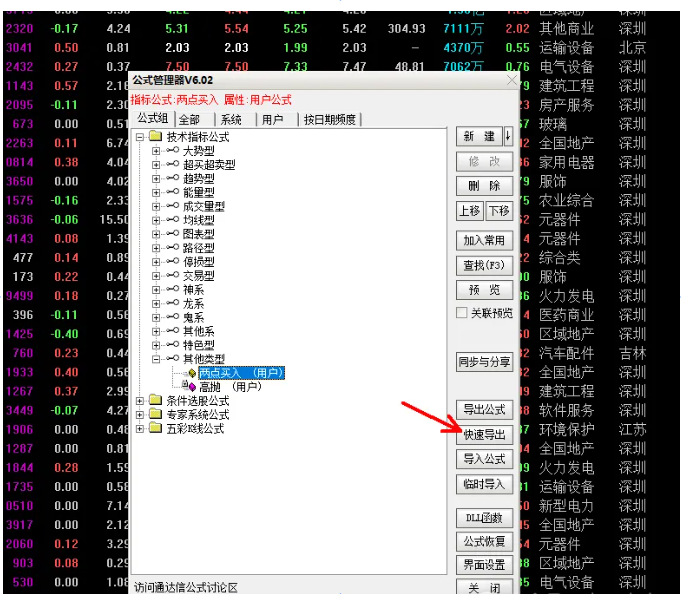Click the 导入公式 button
Image resolution: width=681 pixels, height=594 pixels.
pos(484,459)
